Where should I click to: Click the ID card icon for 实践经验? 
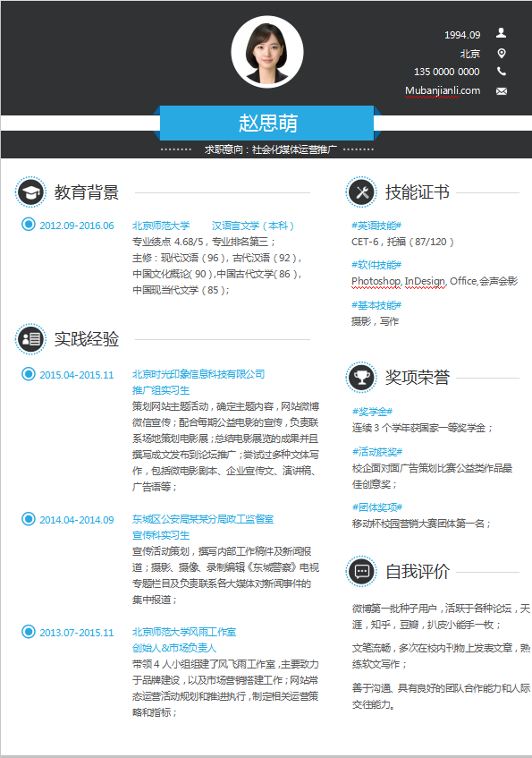pyautogui.click(x=31, y=339)
